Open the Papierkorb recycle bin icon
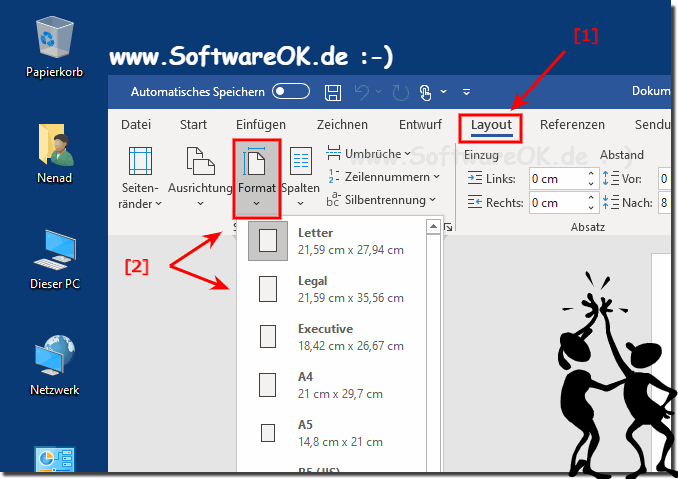The image size is (678, 479). click(x=54, y=47)
